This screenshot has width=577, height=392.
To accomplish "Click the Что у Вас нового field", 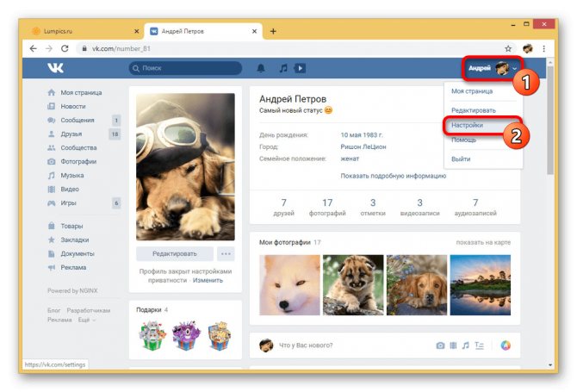I will [306, 345].
